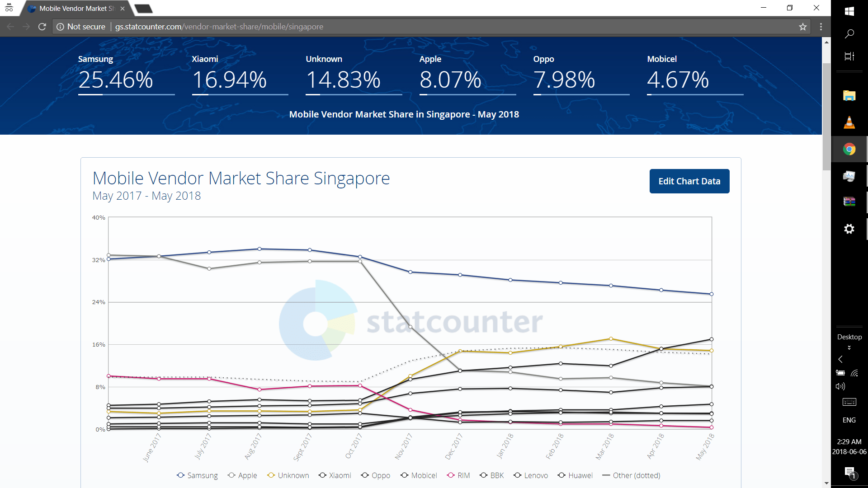Open Windows Settings gear icon
The image size is (868, 488).
[849, 229]
